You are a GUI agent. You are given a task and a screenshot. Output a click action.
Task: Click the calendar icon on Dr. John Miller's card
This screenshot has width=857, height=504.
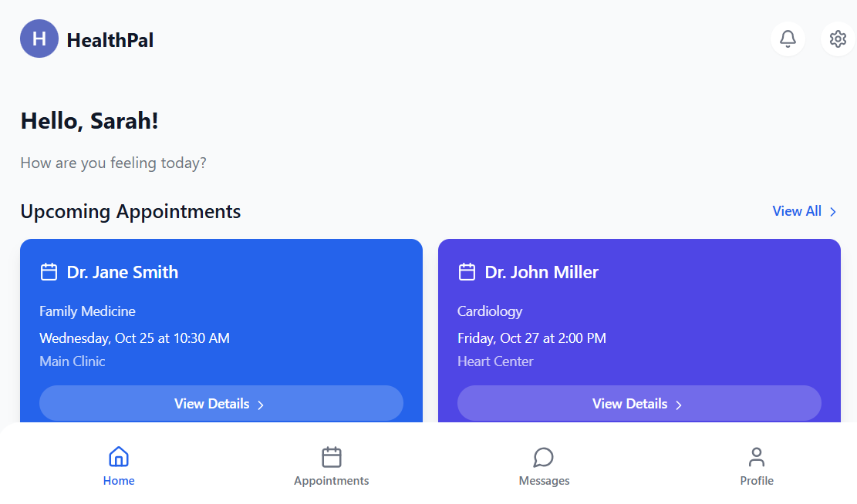click(467, 271)
